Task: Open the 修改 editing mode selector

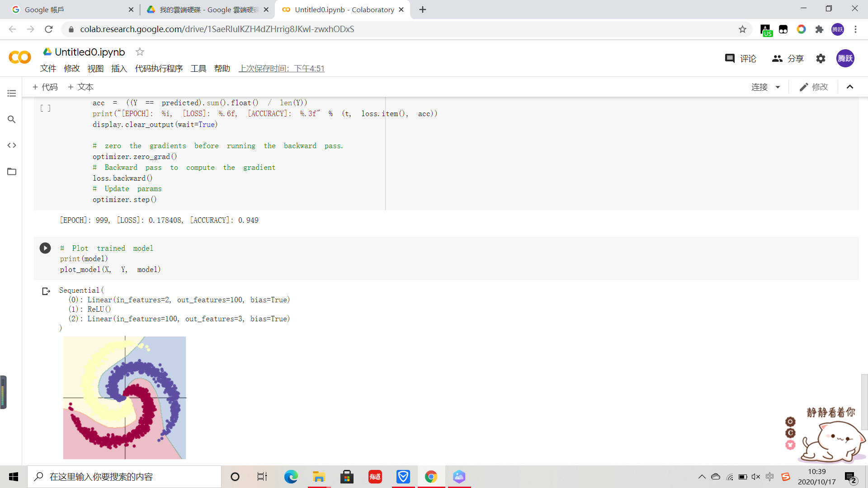Action: tap(814, 87)
